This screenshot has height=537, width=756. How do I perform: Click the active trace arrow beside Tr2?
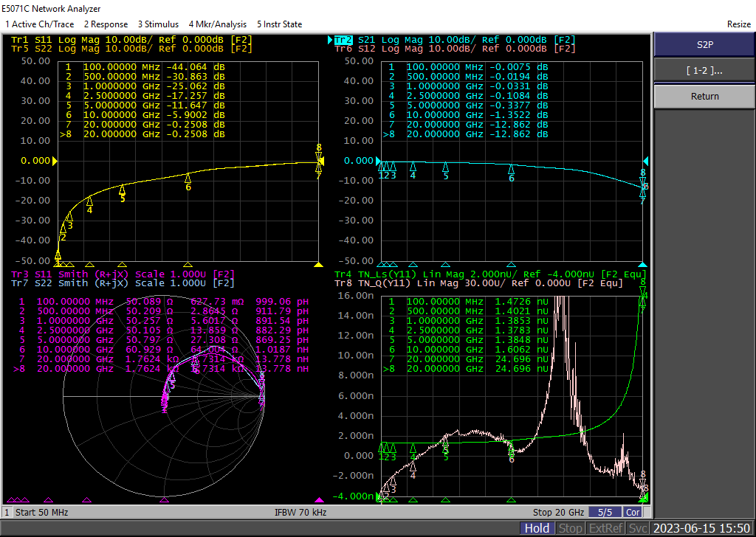coord(330,40)
